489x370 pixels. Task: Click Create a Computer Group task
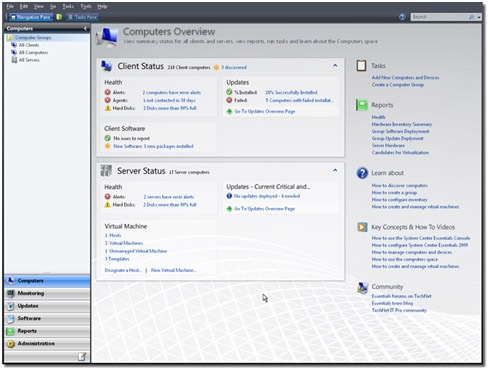(x=398, y=85)
